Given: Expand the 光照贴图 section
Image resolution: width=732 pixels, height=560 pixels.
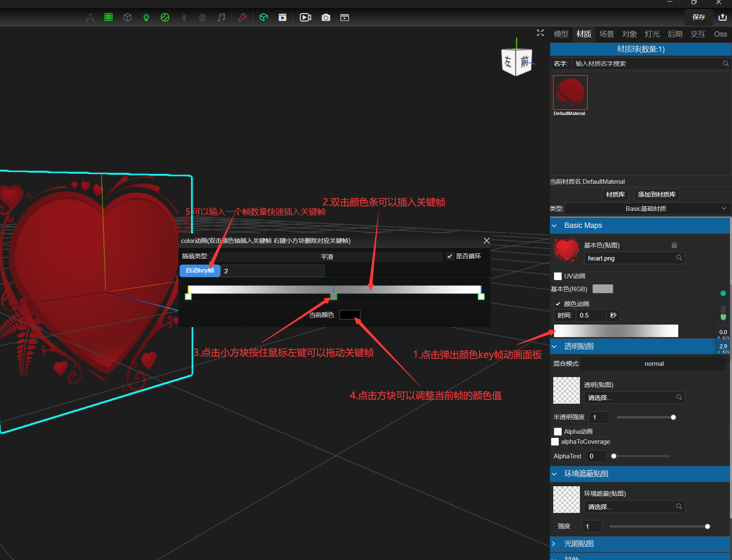Looking at the screenshot, I should [x=640, y=544].
